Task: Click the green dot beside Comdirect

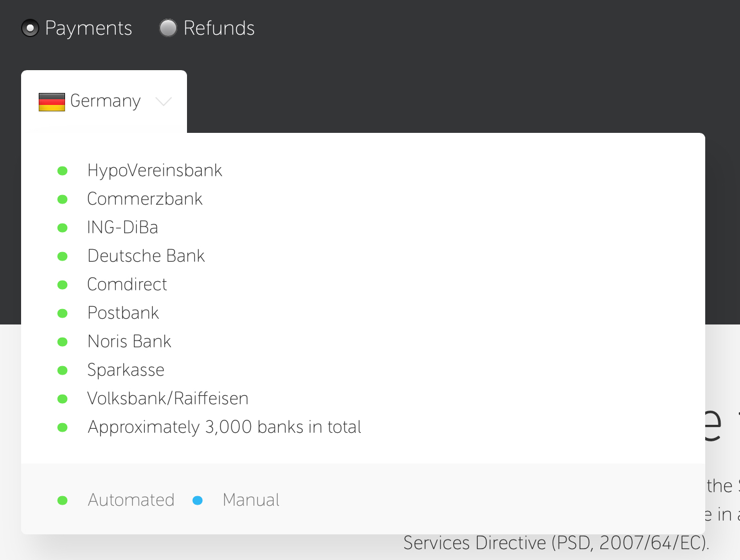Action: [x=63, y=285]
